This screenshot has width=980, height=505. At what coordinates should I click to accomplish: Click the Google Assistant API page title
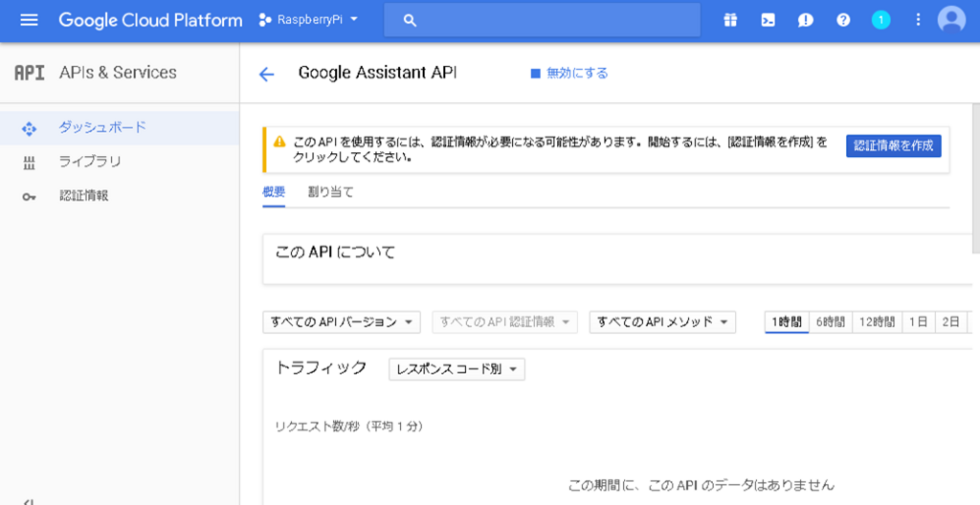point(377,73)
